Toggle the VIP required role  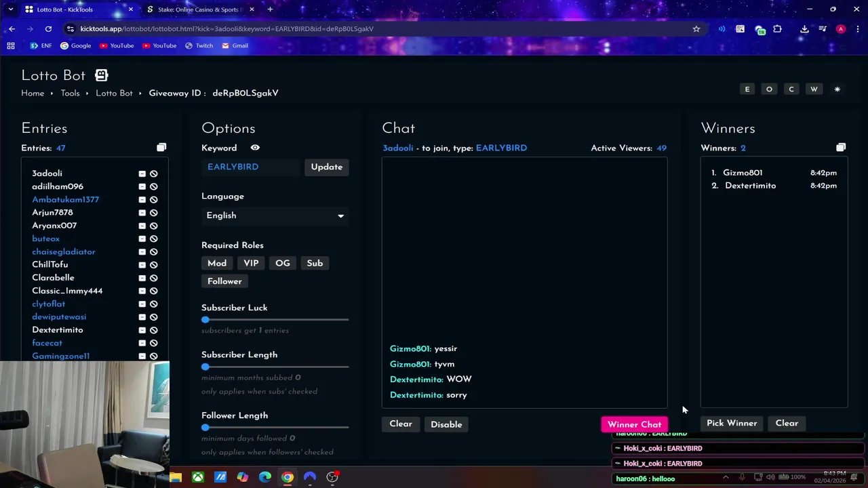[251, 263]
